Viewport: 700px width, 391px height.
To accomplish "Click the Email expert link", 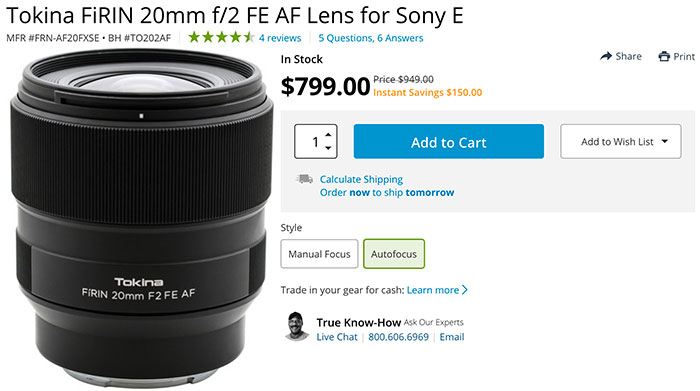I will click(x=452, y=337).
